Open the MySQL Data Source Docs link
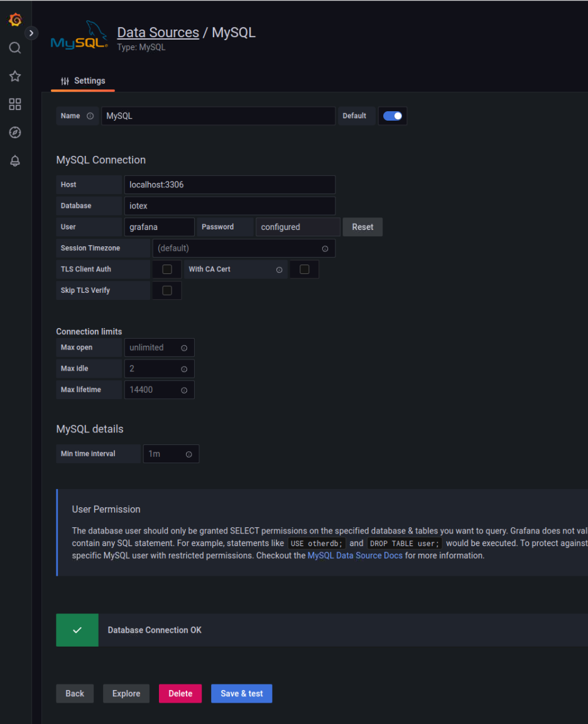 pos(354,556)
